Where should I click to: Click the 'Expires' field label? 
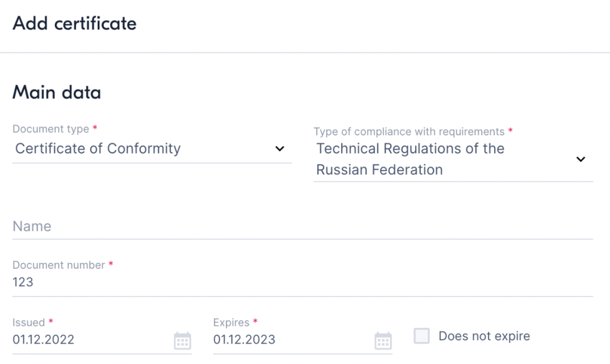tap(231, 323)
